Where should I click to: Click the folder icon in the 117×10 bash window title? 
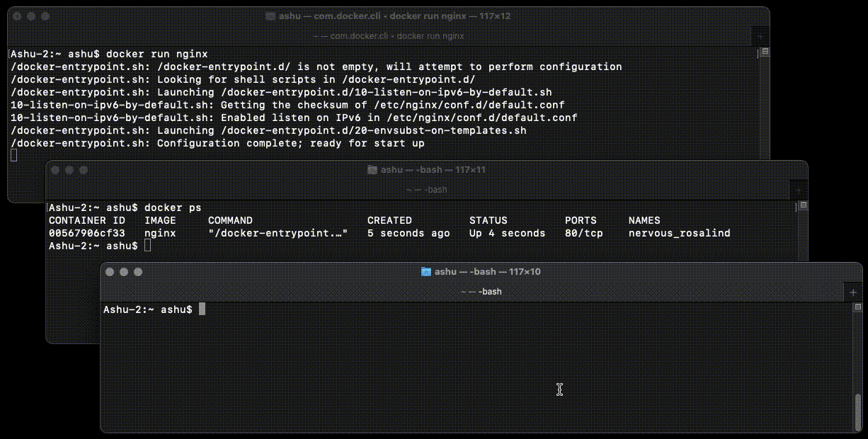[x=426, y=272]
